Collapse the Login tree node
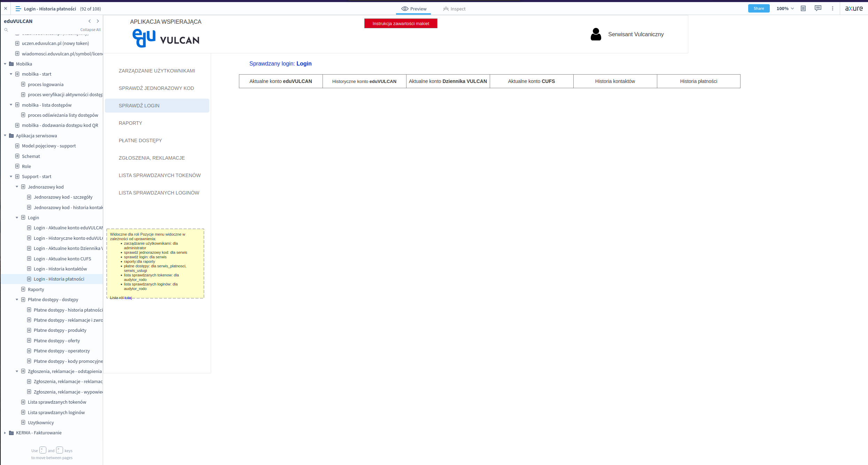This screenshot has height=465, width=868. 17,218
